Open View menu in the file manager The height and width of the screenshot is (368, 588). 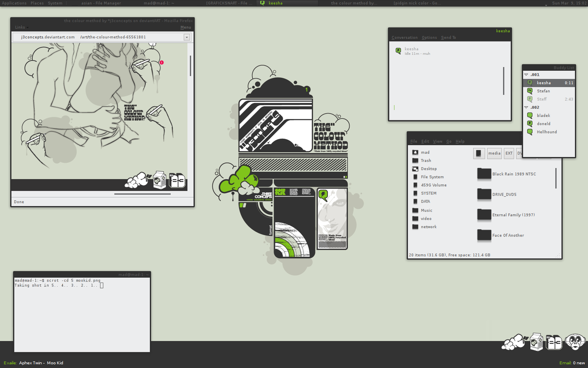(438, 141)
